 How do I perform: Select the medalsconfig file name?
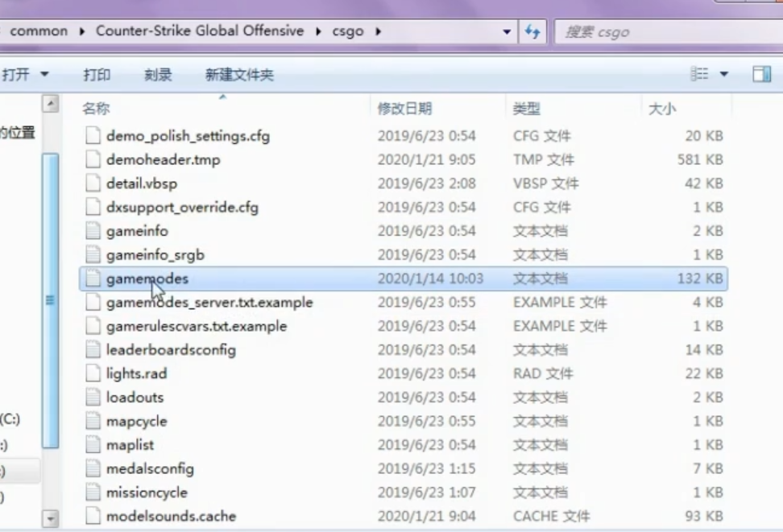(150, 469)
